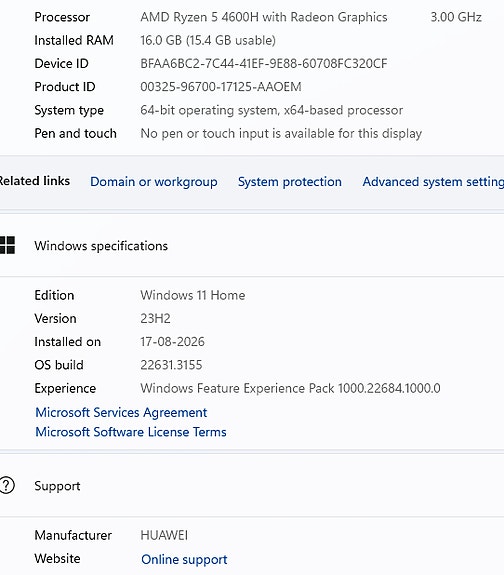Image resolution: width=504 pixels, height=575 pixels.
Task: Open the Microsoft Services Agreement
Action: pos(121,413)
